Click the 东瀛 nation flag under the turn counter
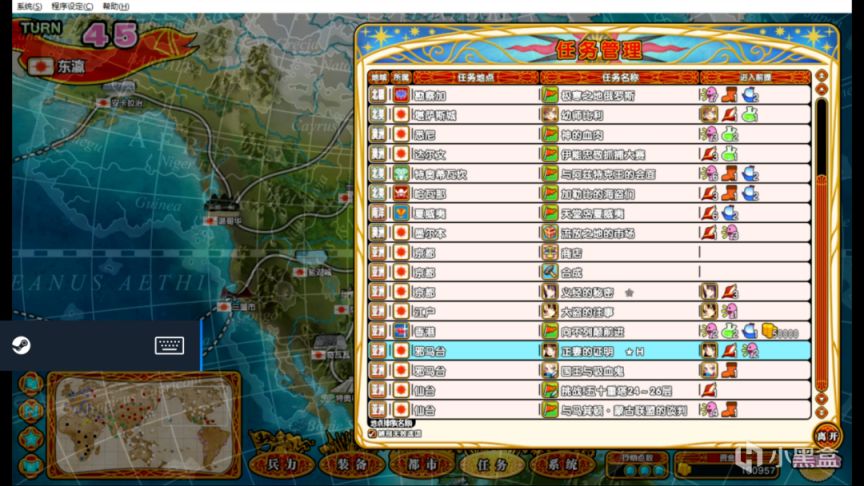The image size is (864, 486). [x=40, y=67]
